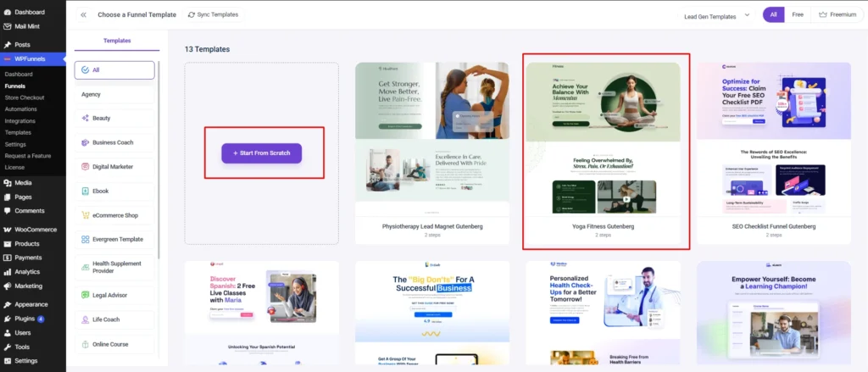Open Funnels submenu item
The width and height of the screenshot is (868, 372).
point(15,86)
